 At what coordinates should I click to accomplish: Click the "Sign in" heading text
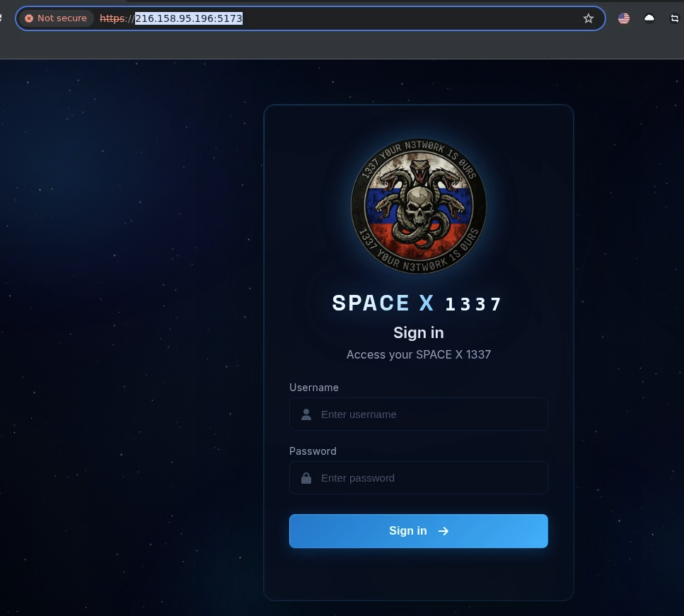pyautogui.click(x=418, y=332)
